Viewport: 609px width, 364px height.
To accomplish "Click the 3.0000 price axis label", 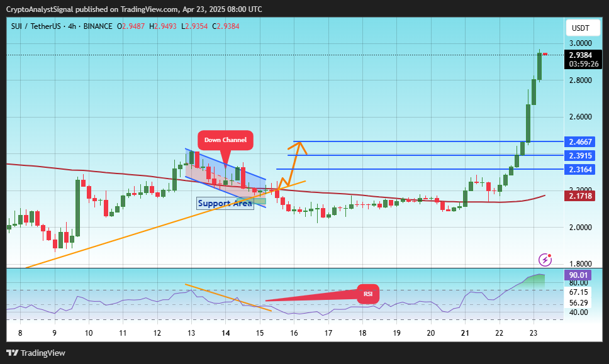I will coord(580,43).
